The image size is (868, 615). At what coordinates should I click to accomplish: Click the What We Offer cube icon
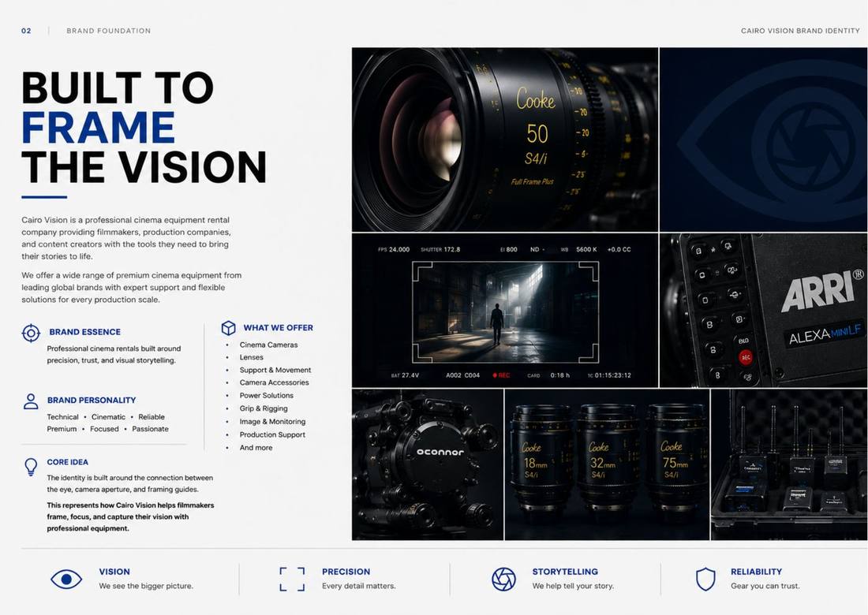click(x=229, y=328)
